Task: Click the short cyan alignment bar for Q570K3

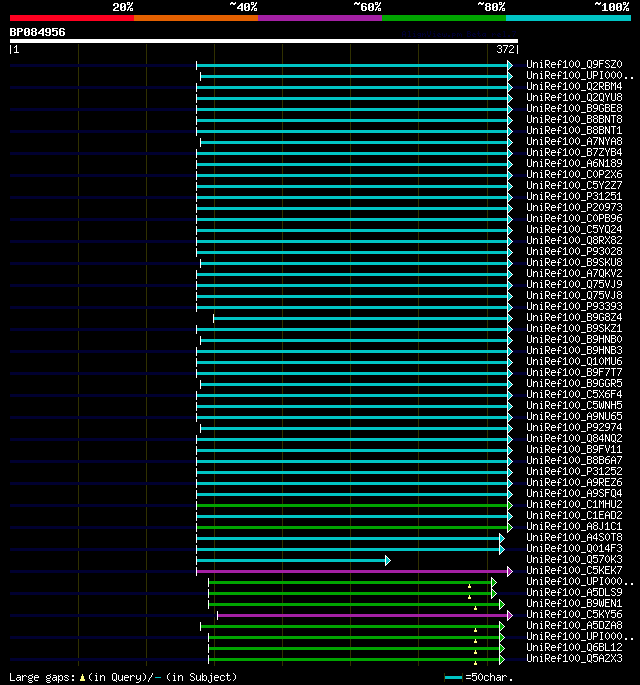Action: pyautogui.click(x=291, y=560)
